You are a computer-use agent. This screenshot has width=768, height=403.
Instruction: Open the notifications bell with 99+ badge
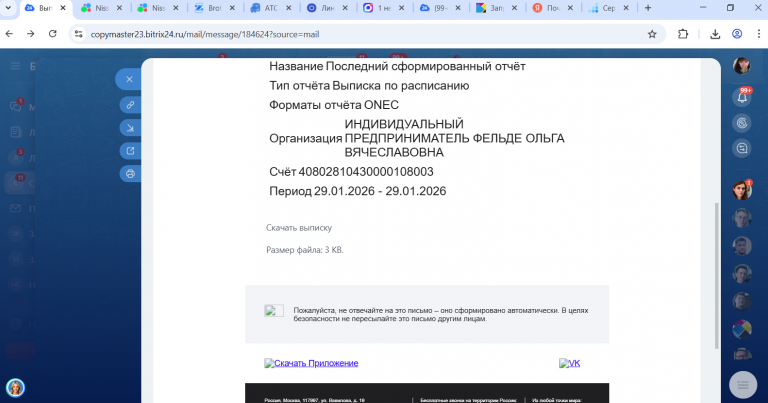pyautogui.click(x=742, y=97)
